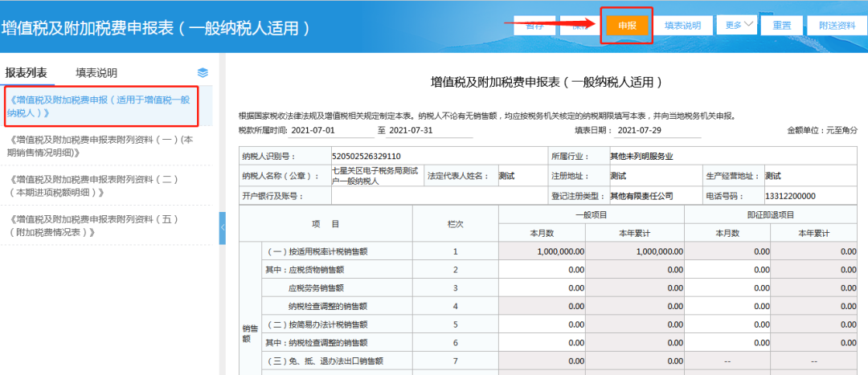Click row 3 应税劳务销售额 本月数 cell
This screenshot has width=868, height=375.
coord(542,288)
